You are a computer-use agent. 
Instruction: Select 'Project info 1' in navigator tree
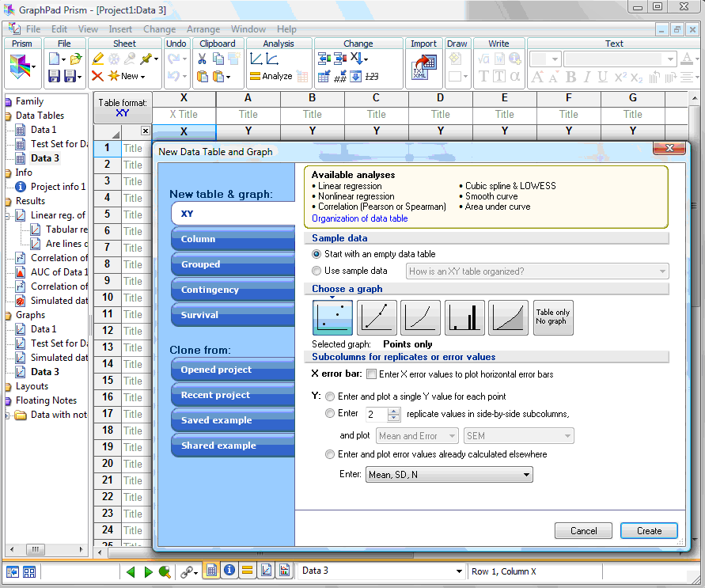58,187
